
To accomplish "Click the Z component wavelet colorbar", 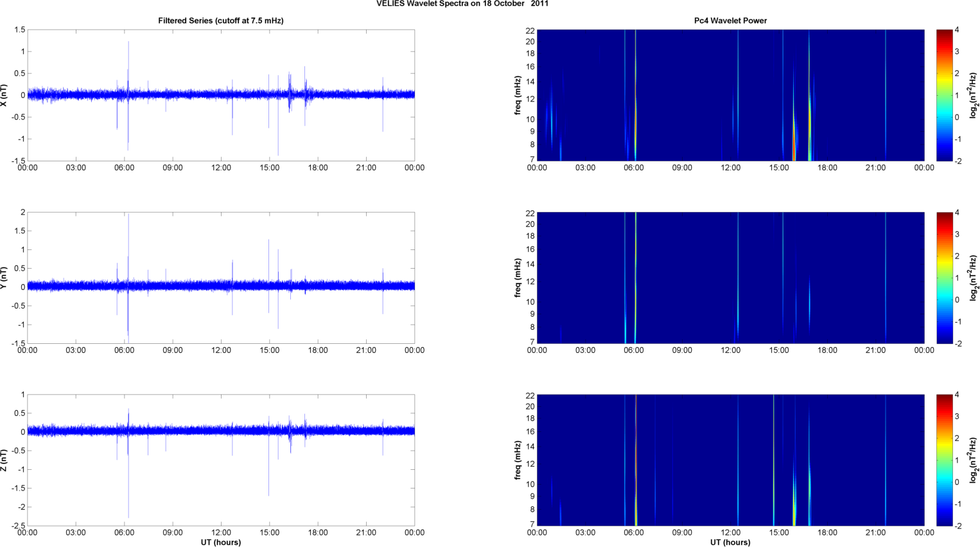I will pyautogui.click(x=944, y=460).
